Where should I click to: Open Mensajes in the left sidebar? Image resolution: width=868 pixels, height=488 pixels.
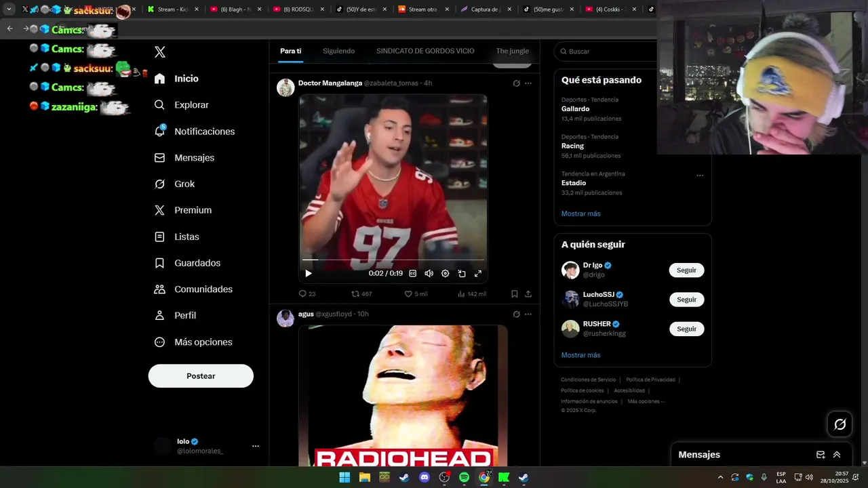184,157
